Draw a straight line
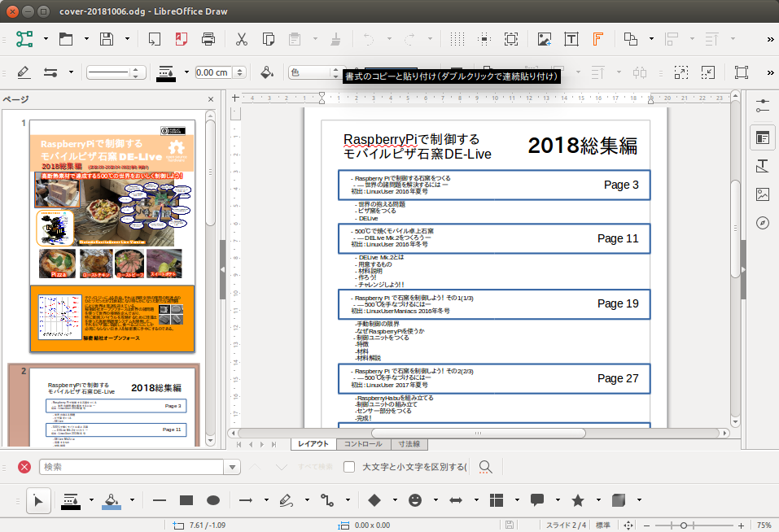Viewport: 779px width, 532px height. tap(160, 500)
